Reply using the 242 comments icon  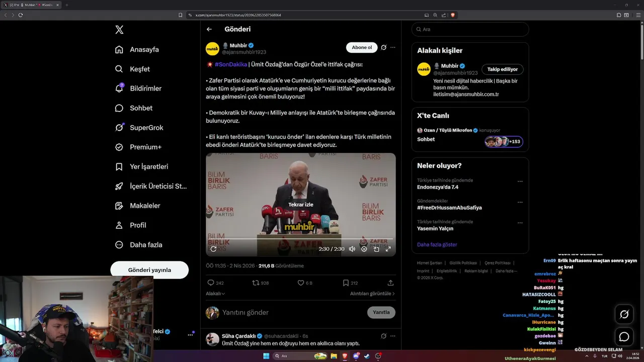[215, 283]
